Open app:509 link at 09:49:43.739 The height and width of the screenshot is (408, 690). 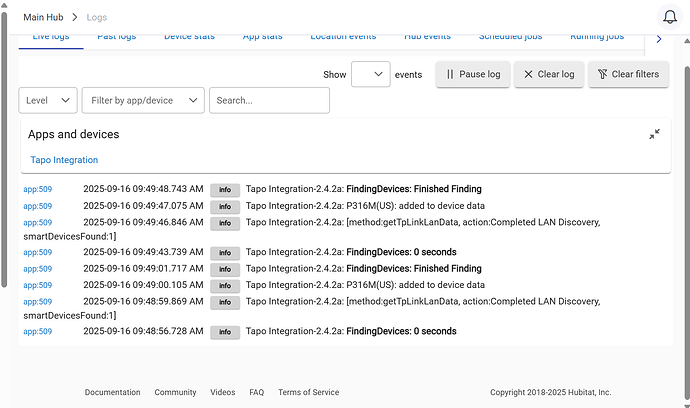(37, 252)
